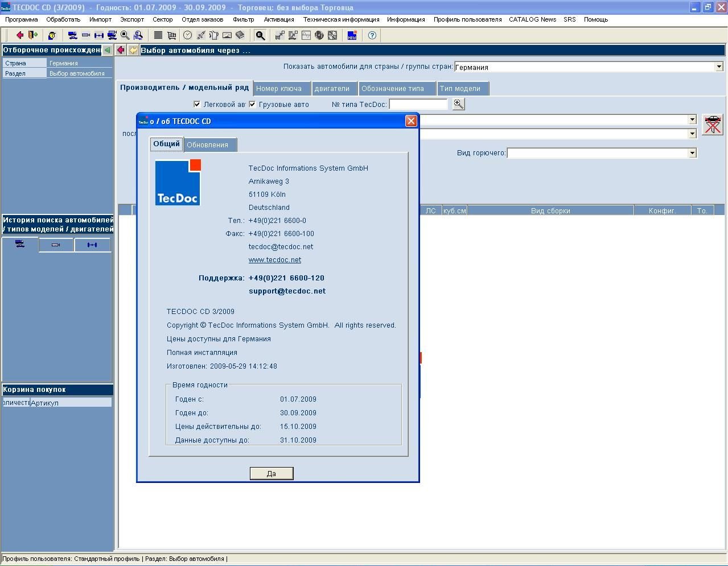Collapse the left panel with green arrow
The height and width of the screenshot is (566, 728).
tap(107, 50)
